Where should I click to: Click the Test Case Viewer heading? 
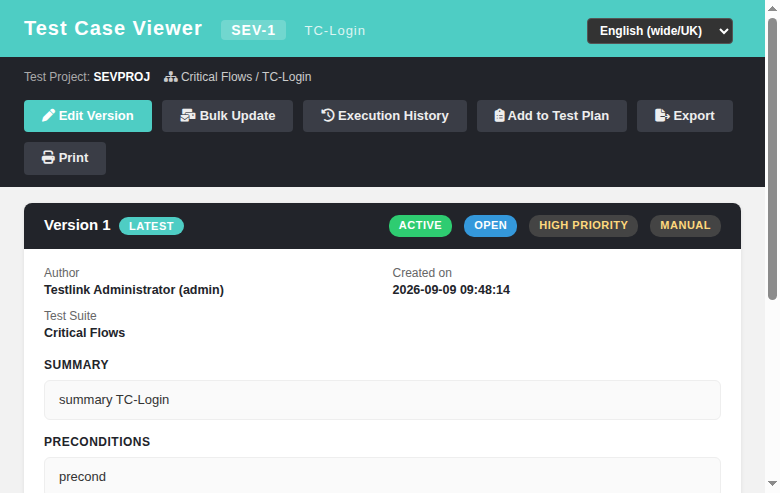[x=113, y=28]
